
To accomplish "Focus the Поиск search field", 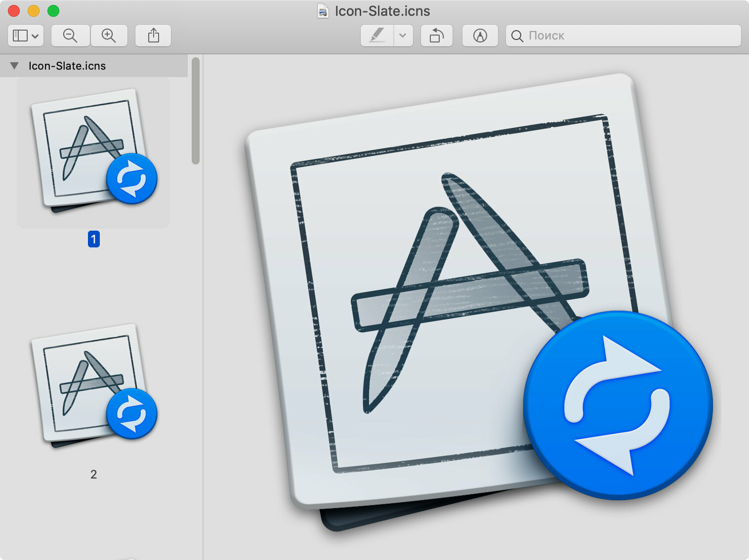I will (x=624, y=36).
